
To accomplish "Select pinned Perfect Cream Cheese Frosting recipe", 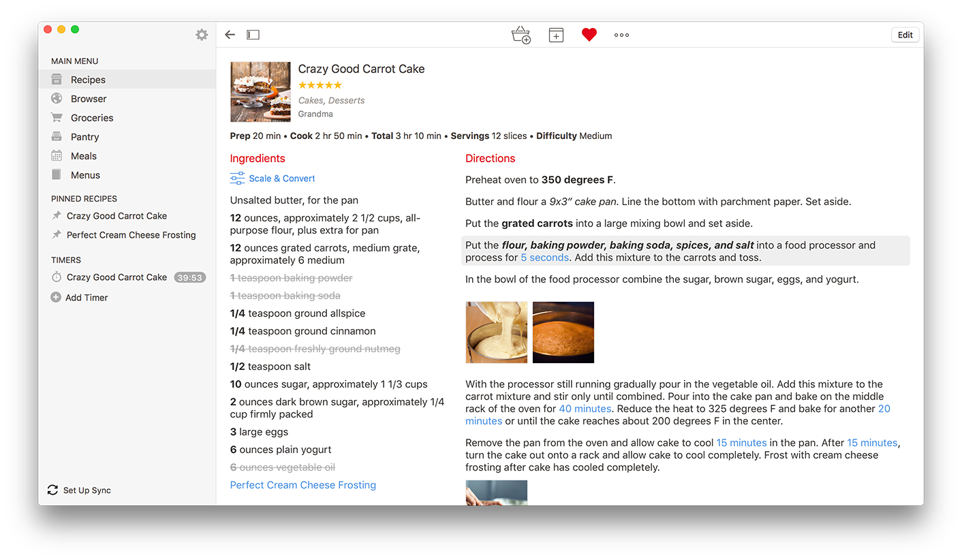I will pos(131,235).
